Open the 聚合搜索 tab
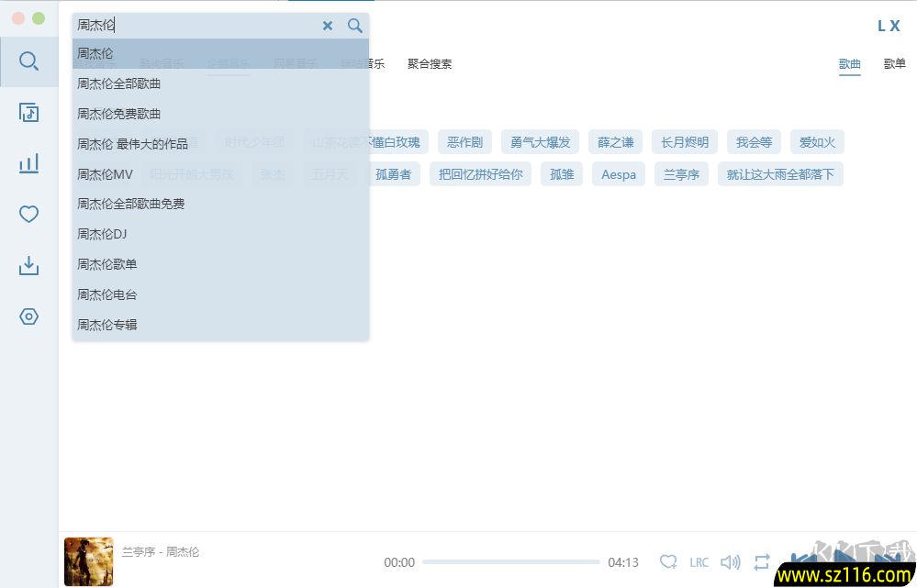The image size is (917, 588). click(429, 63)
